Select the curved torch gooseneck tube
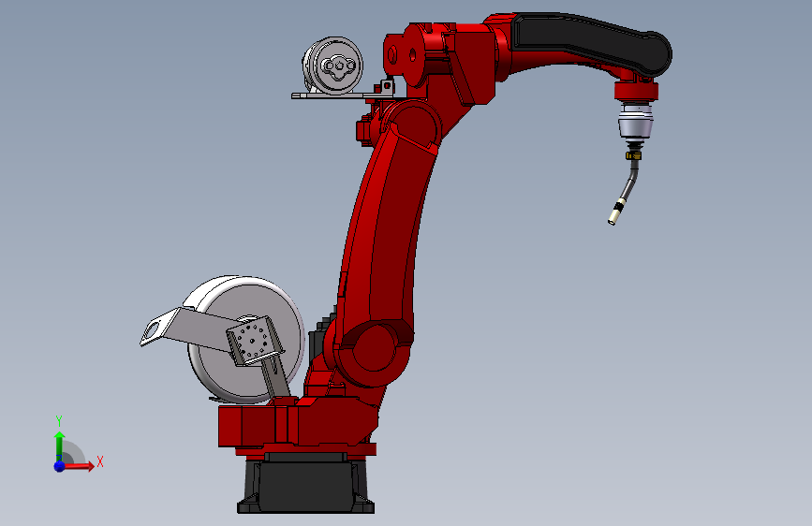Viewport: 812px width, 526px height. tap(629, 180)
